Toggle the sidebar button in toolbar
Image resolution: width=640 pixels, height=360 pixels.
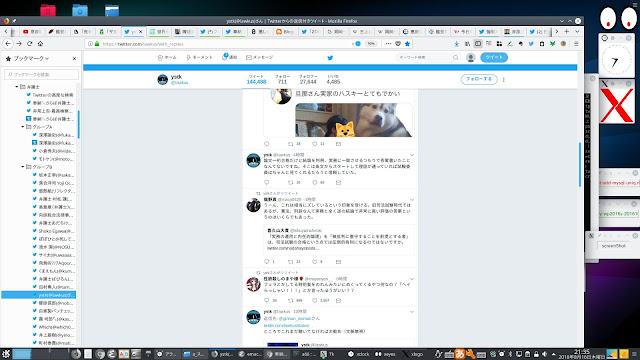[x=478, y=44]
